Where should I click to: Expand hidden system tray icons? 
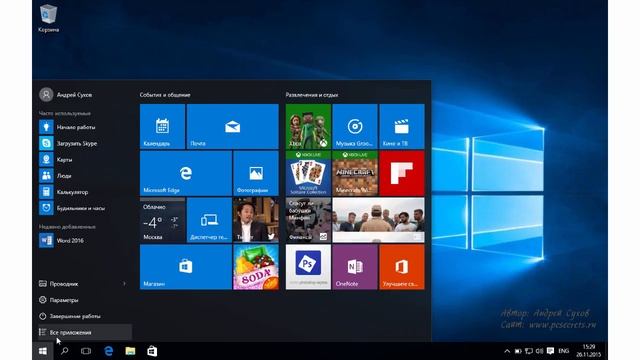[x=507, y=351]
